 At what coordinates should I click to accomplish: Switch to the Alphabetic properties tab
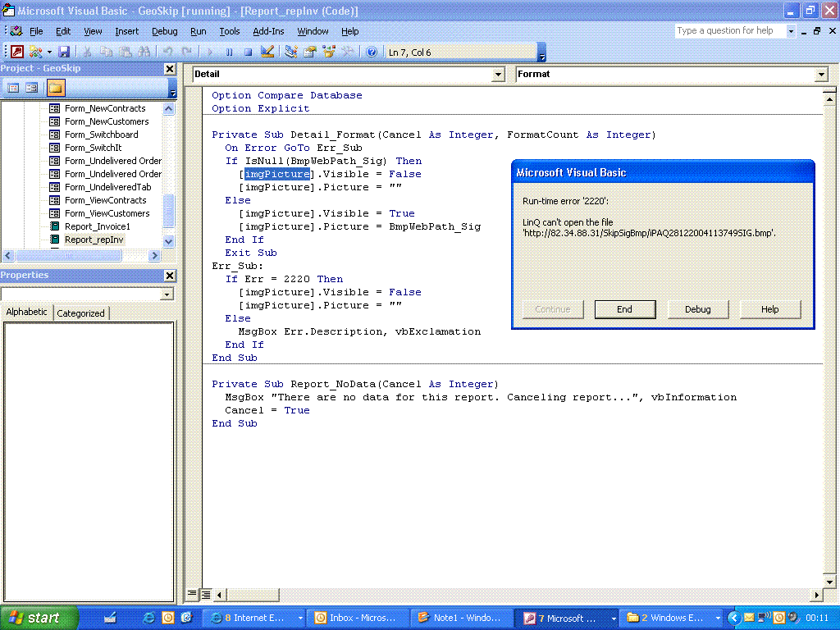pyautogui.click(x=27, y=313)
